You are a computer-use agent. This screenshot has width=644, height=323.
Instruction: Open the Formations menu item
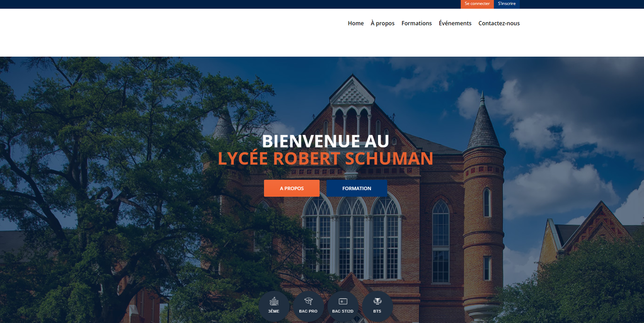click(x=417, y=23)
